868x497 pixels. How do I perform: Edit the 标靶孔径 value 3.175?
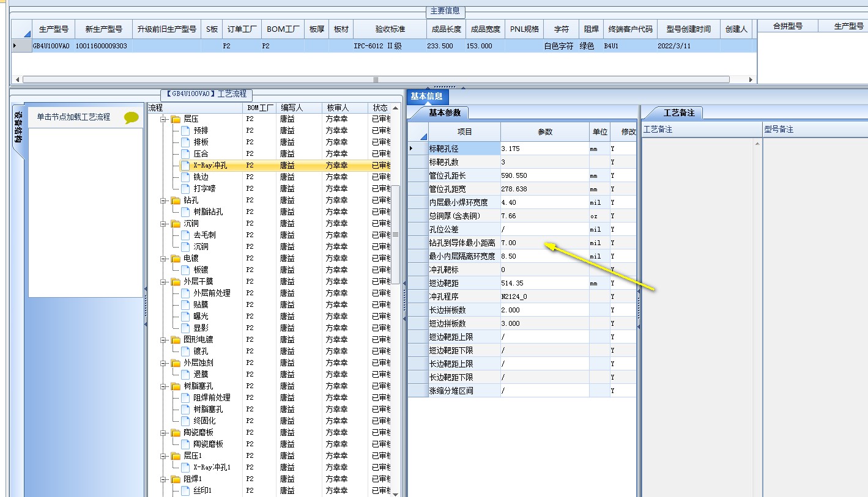(x=544, y=149)
